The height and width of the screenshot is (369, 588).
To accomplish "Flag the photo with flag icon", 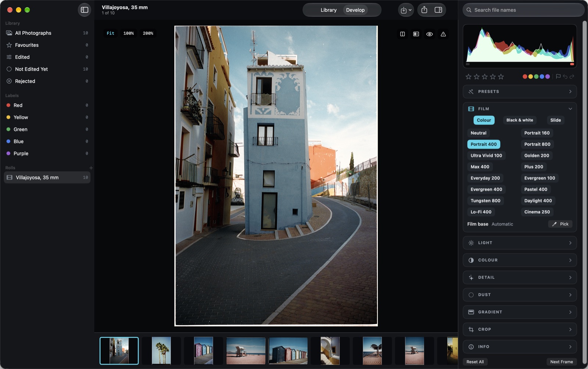I will click(558, 76).
